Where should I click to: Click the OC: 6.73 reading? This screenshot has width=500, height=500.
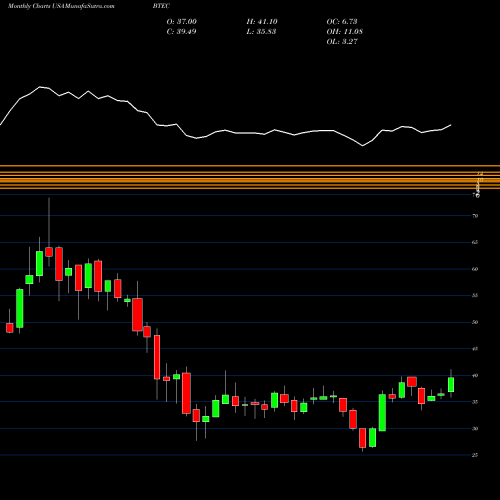click(342, 21)
